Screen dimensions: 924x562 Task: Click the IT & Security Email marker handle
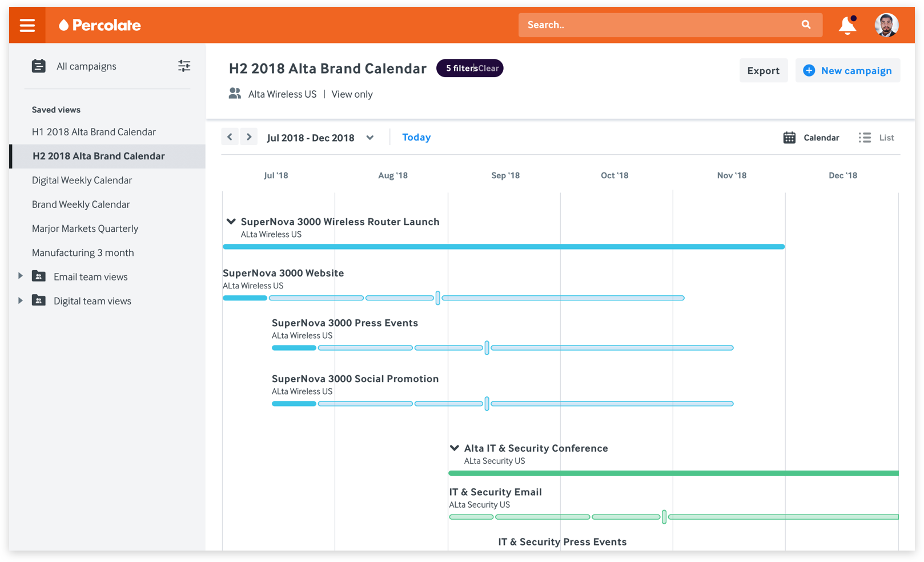click(x=664, y=517)
